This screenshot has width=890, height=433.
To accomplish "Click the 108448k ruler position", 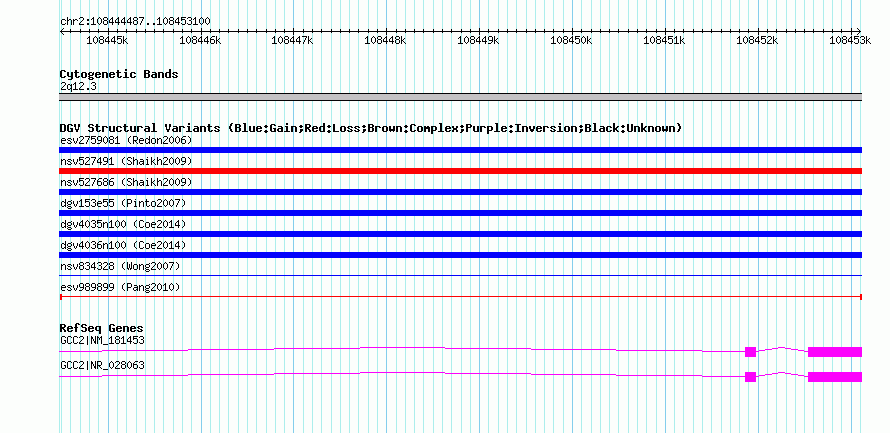I will click(385, 40).
